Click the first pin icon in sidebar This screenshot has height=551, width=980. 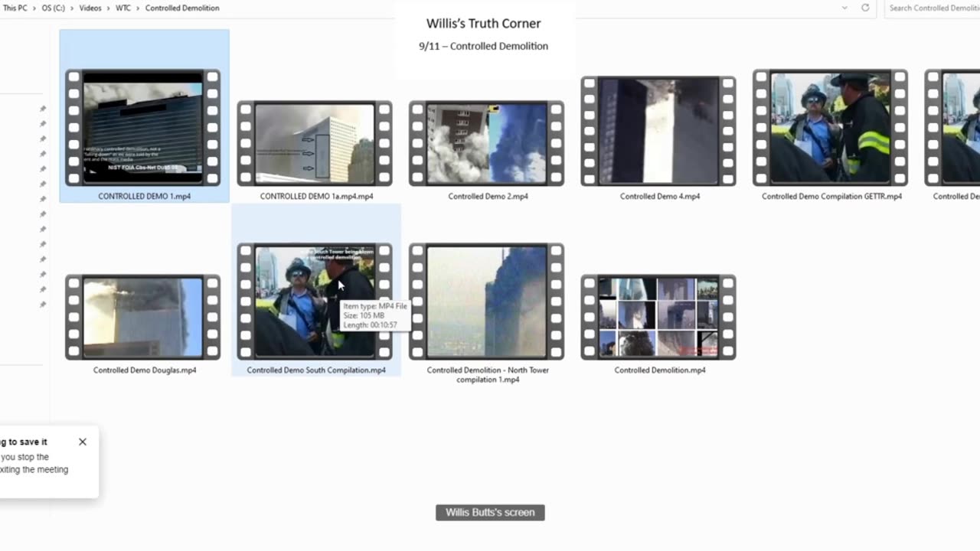click(x=43, y=109)
